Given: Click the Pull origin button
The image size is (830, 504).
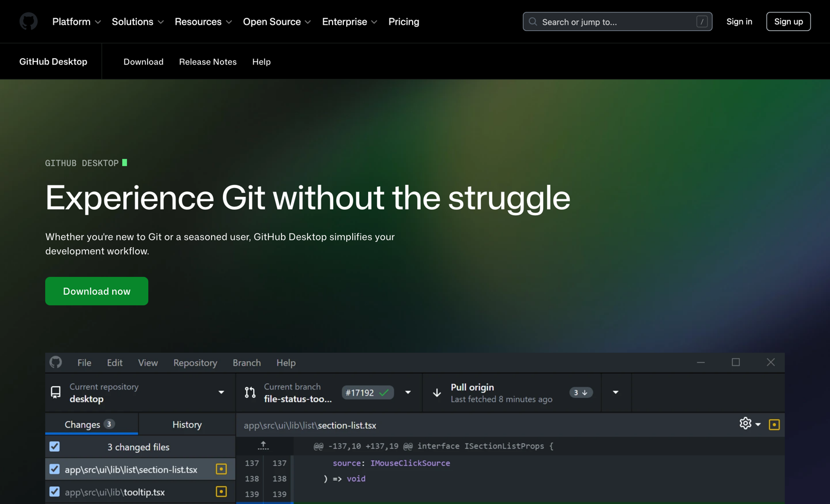Looking at the screenshot, I should click(x=512, y=393).
